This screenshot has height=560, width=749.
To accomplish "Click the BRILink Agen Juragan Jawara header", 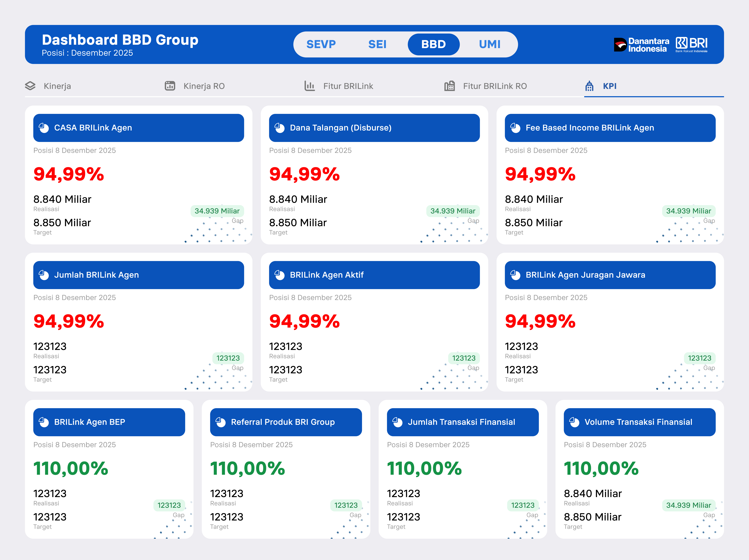I will click(610, 275).
